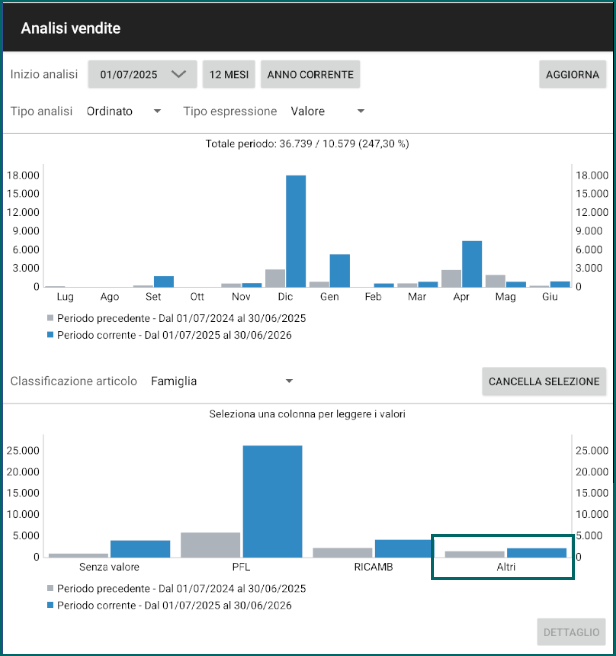Select the gray PFL column in family chart
Image resolution: width=616 pixels, height=656 pixels.
point(210,545)
